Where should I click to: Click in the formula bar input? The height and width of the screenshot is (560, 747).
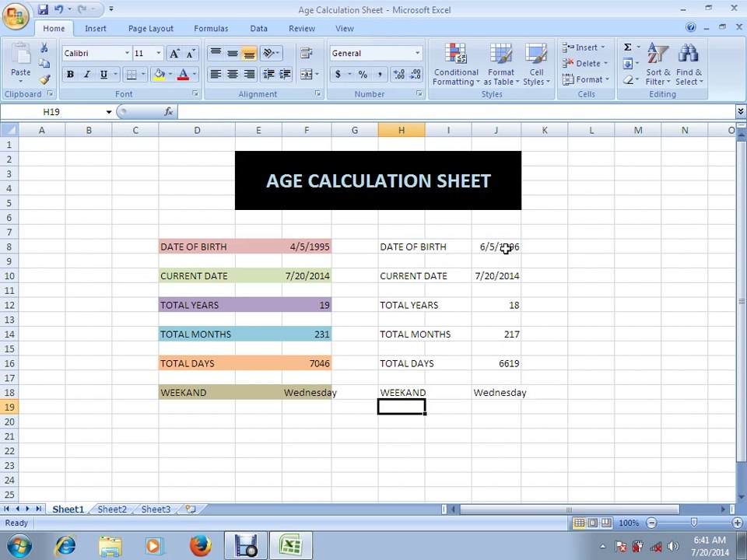(457, 112)
